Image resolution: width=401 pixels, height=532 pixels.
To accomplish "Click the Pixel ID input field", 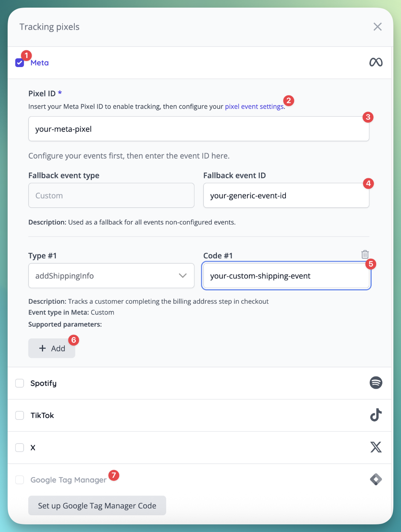I will 199,129.
